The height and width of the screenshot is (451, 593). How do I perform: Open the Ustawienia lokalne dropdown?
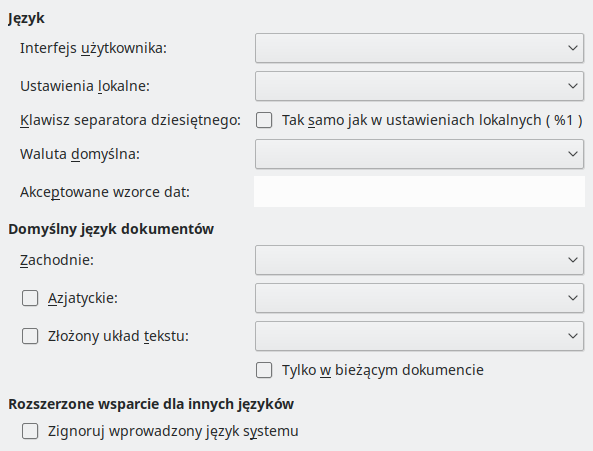pyautogui.click(x=419, y=86)
